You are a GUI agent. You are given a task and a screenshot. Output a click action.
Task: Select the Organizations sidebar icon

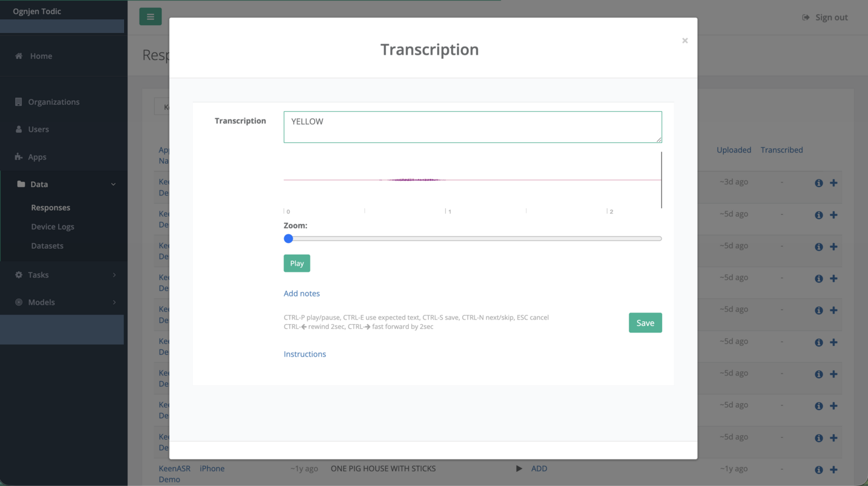click(19, 102)
